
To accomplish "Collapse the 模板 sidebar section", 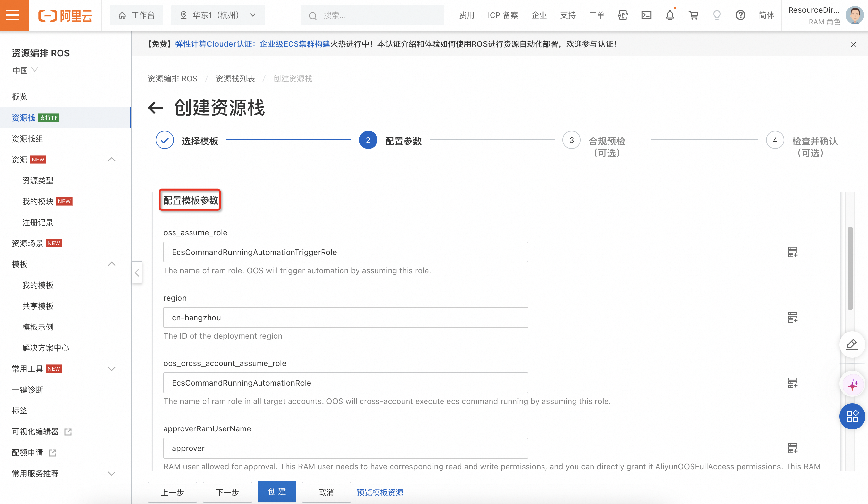I will (111, 264).
